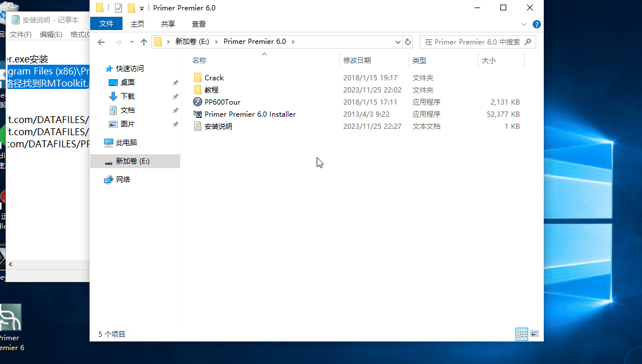
Task: Click the folder icon in address bar
Action: pos(158,42)
